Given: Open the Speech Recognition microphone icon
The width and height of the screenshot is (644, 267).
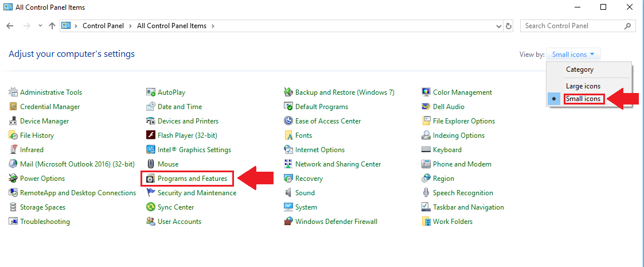Looking at the screenshot, I should pos(426,193).
